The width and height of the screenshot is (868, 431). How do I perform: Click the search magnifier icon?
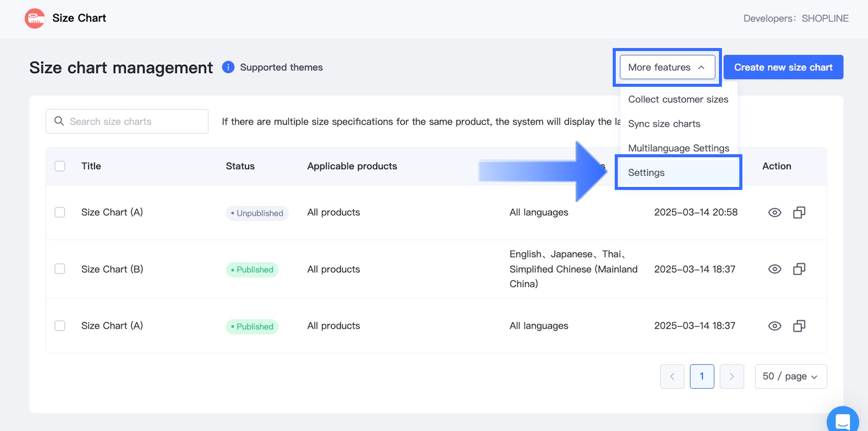point(59,121)
